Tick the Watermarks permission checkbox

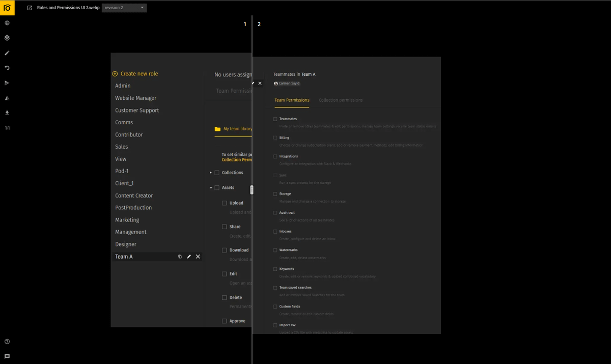[x=275, y=250]
